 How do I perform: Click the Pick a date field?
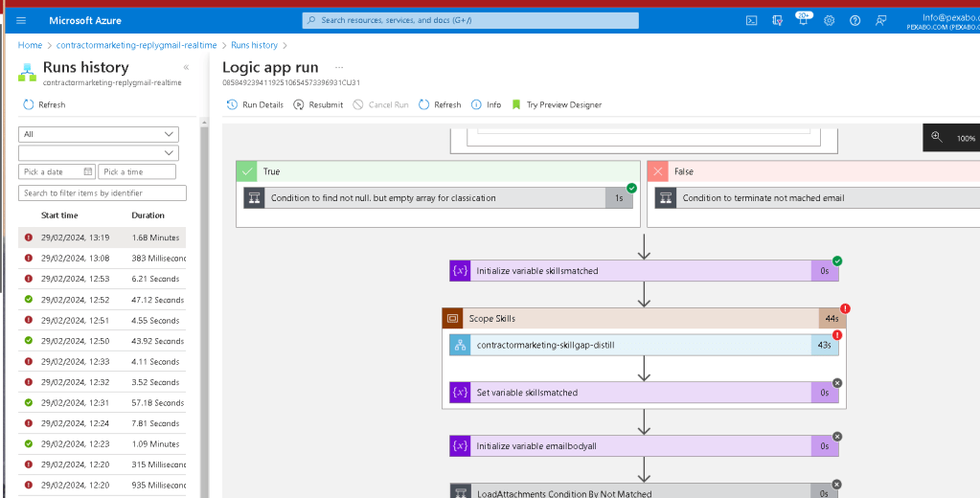pos(57,171)
